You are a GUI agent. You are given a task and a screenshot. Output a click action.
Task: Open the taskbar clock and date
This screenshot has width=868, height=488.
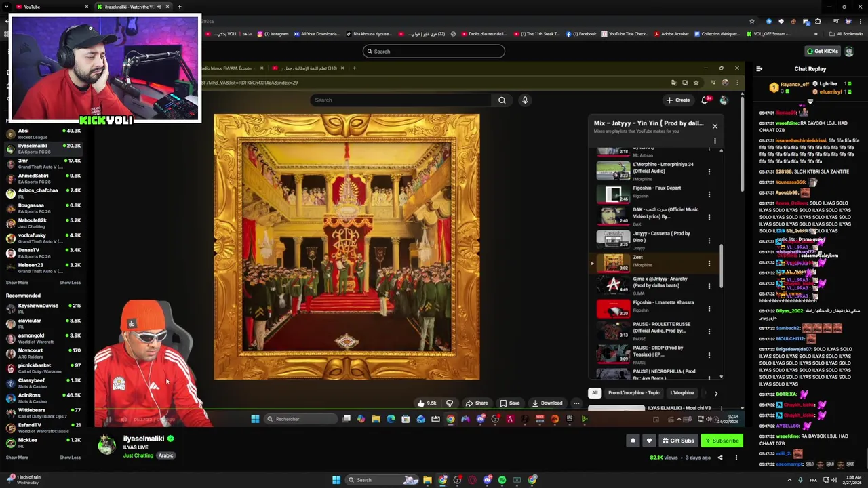(x=852, y=480)
